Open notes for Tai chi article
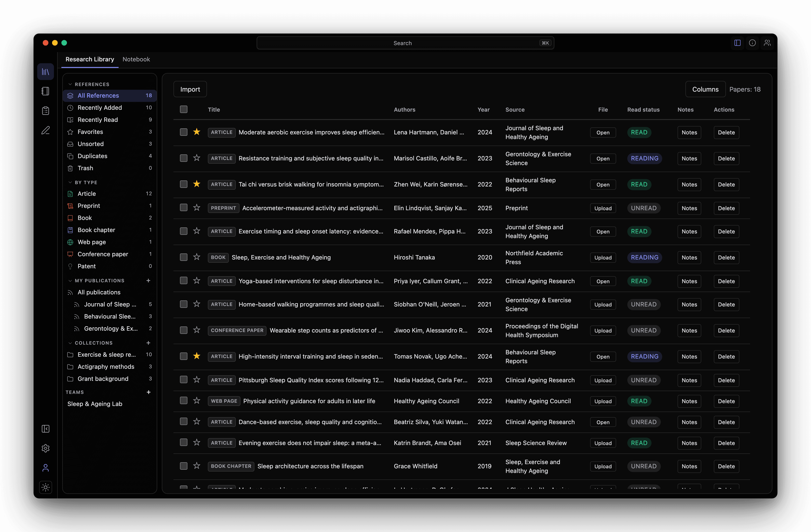This screenshot has width=811, height=532. [689, 184]
